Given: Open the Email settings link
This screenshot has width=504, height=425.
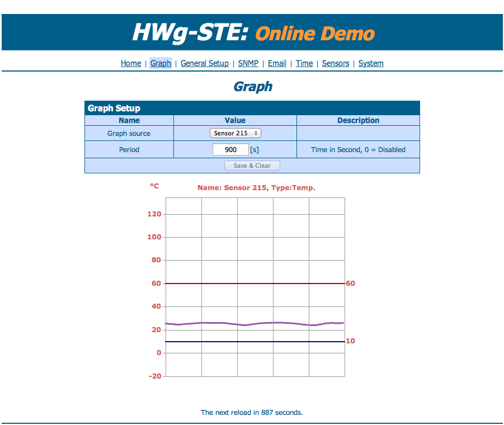Looking at the screenshot, I should (277, 63).
